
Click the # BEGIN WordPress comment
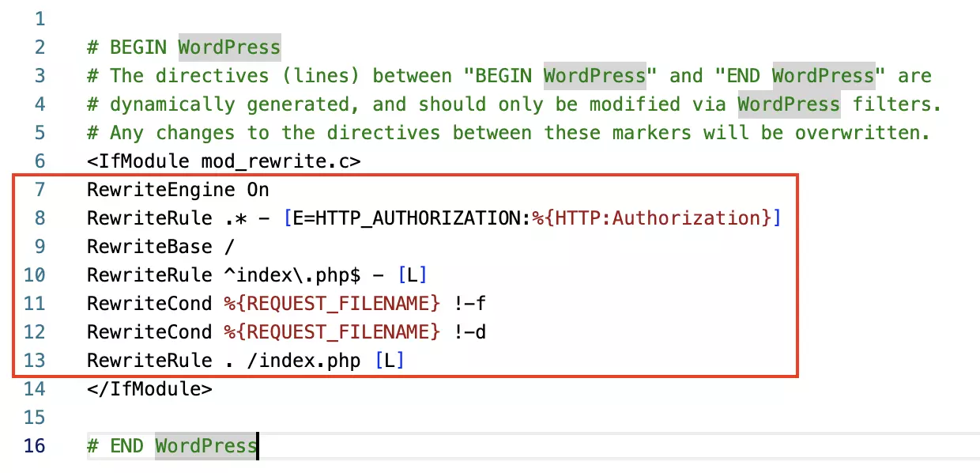[182, 47]
